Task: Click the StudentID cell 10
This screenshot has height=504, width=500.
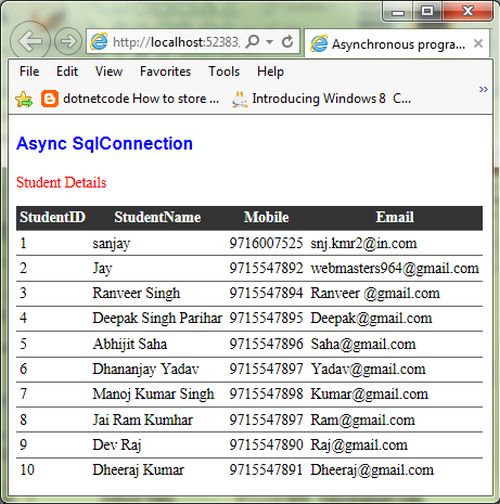Action: click(x=27, y=470)
